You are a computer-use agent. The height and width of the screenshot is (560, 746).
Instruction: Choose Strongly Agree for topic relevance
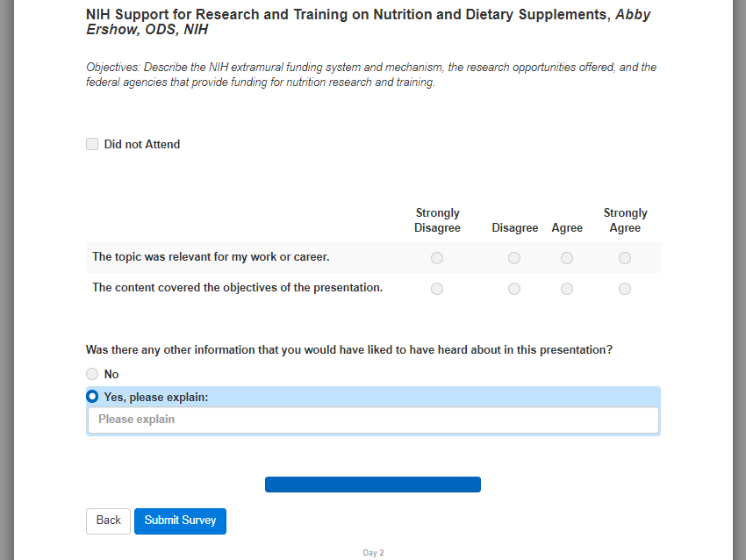point(625,258)
